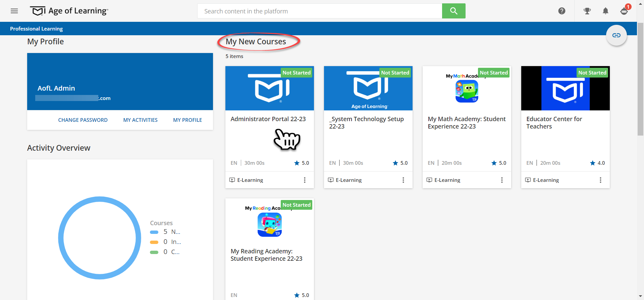Open the Administrator Portal 22-23 course thumbnail
The height and width of the screenshot is (300, 644).
269,88
